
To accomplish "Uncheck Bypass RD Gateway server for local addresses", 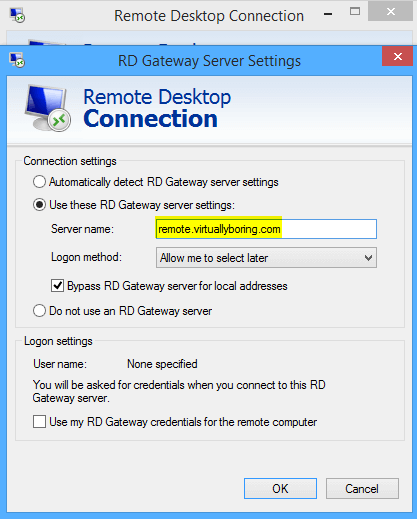I will (x=57, y=286).
